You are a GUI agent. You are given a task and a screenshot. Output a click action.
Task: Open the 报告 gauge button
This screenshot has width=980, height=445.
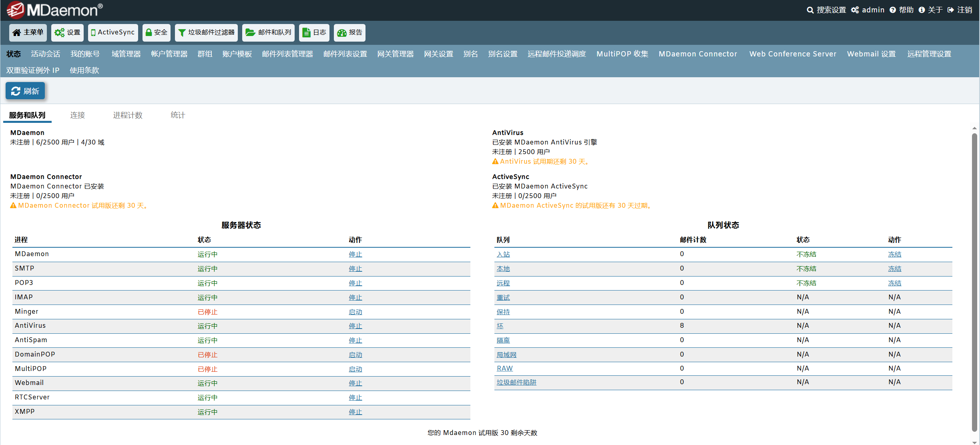click(349, 32)
